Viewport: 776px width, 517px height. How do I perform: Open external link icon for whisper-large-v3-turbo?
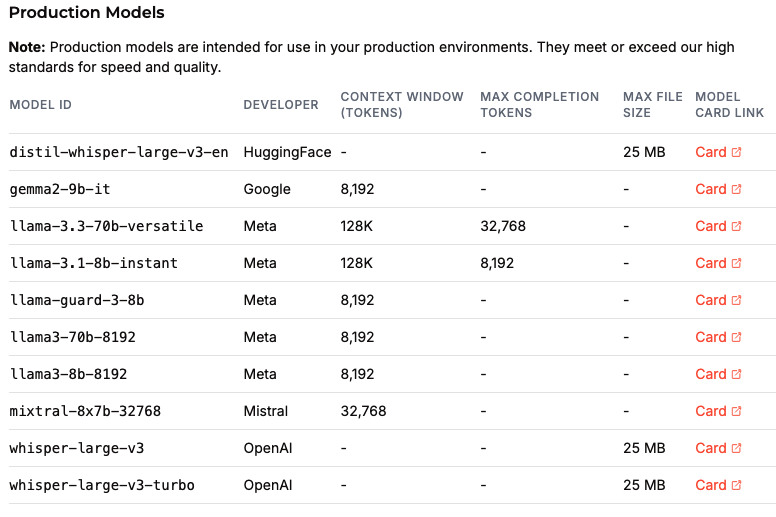pos(736,485)
